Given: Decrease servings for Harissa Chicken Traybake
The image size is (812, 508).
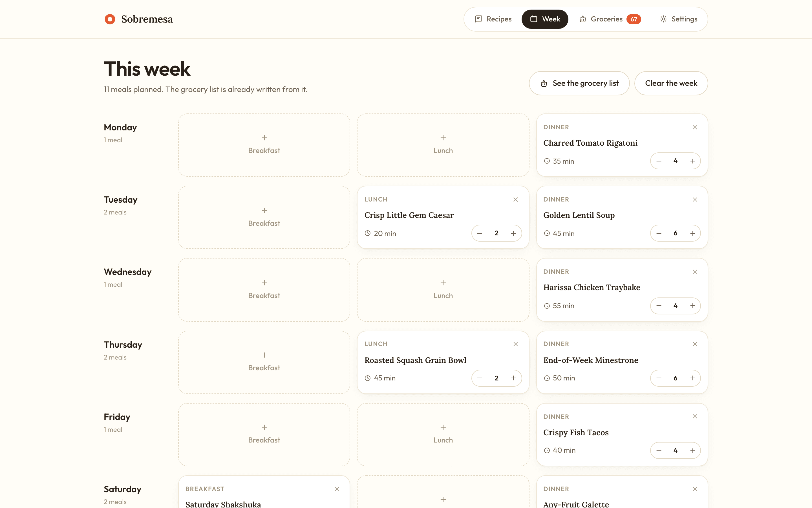Looking at the screenshot, I should [659, 306].
